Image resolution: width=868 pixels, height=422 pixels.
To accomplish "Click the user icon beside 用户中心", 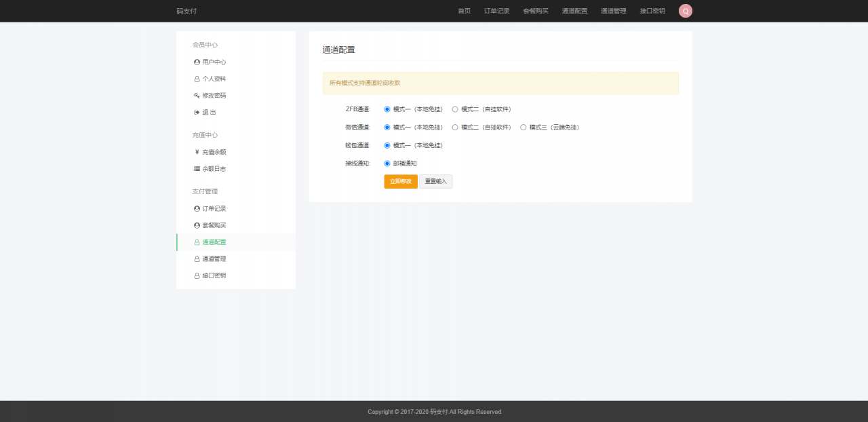I will (x=196, y=62).
